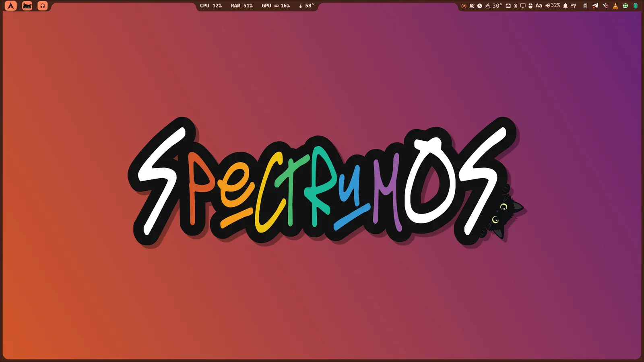Open the Arch Linux launcher menu
The image size is (644, 362).
(x=11, y=6)
